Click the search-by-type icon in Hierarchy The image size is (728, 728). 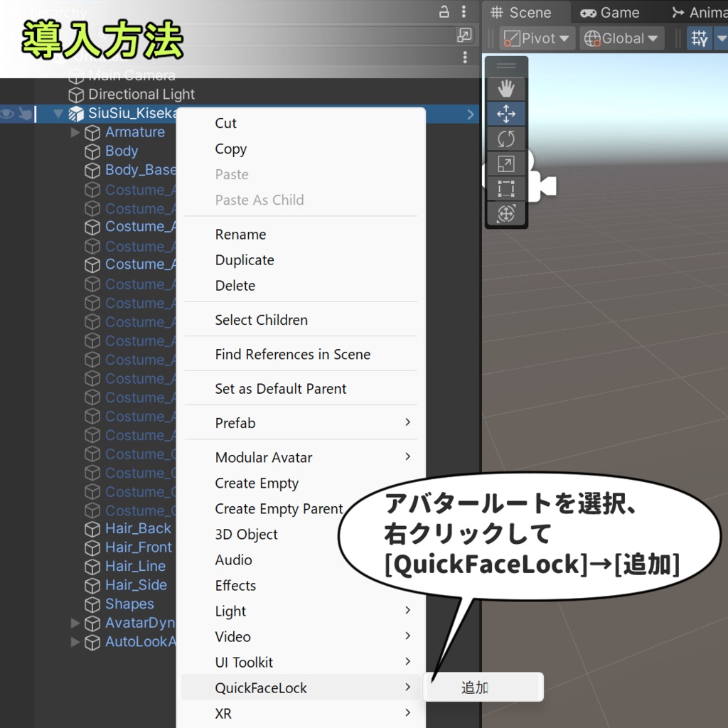[x=464, y=35]
